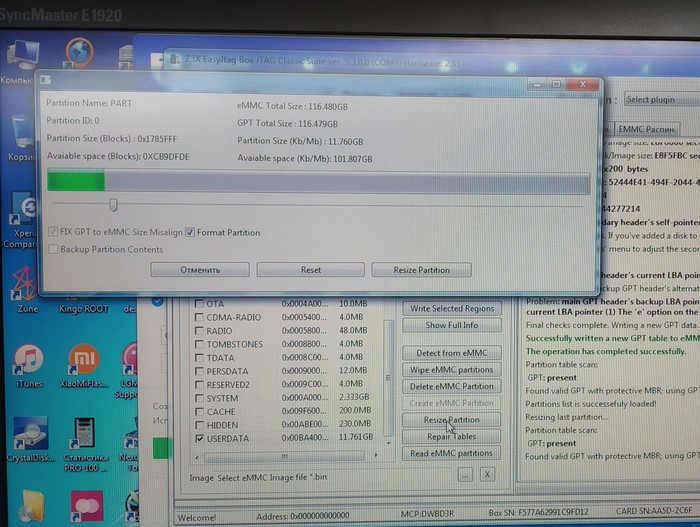Click the Read eMMC partitions button

451,453
